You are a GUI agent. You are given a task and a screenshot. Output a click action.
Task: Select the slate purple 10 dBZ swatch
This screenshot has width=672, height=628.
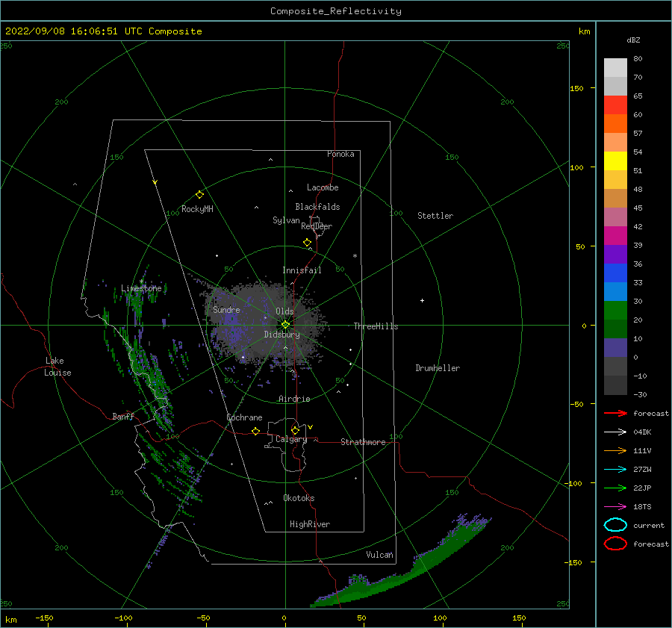tap(615, 348)
